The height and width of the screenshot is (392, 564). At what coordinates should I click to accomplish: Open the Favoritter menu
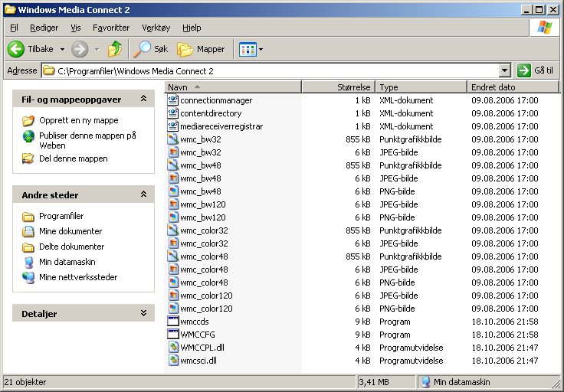(x=111, y=28)
